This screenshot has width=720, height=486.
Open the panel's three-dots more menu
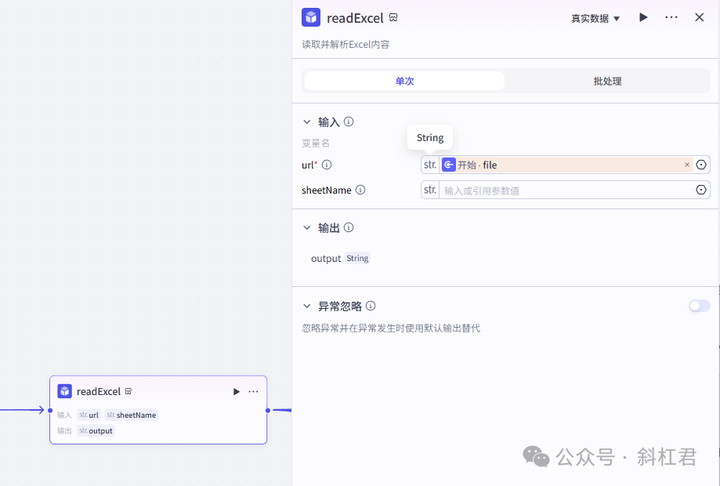pos(671,18)
